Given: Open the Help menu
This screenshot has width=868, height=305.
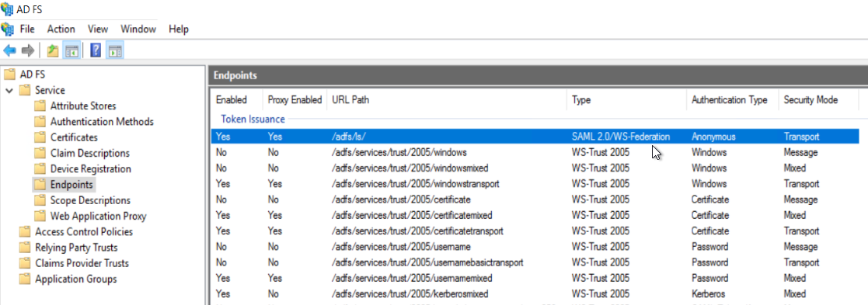Looking at the screenshot, I should pyautogui.click(x=179, y=29).
